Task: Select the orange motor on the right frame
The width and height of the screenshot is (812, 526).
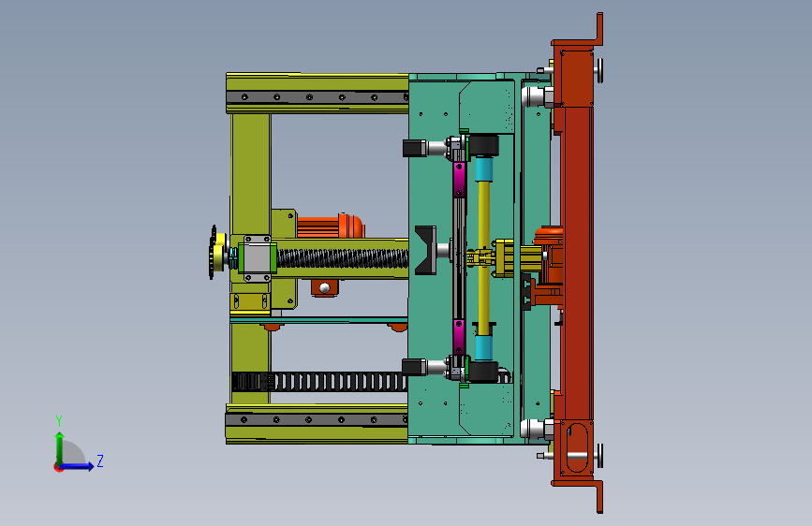Action: [x=549, y=256]
